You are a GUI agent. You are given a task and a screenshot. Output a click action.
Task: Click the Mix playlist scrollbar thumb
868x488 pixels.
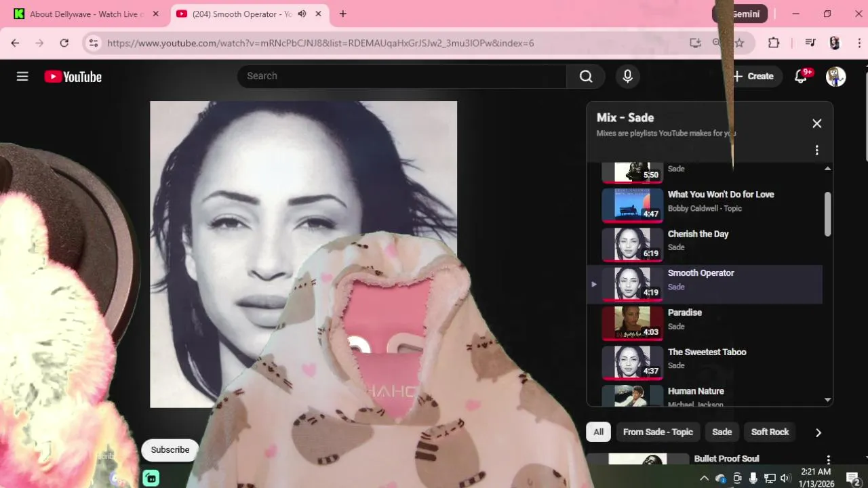point(827,214)
